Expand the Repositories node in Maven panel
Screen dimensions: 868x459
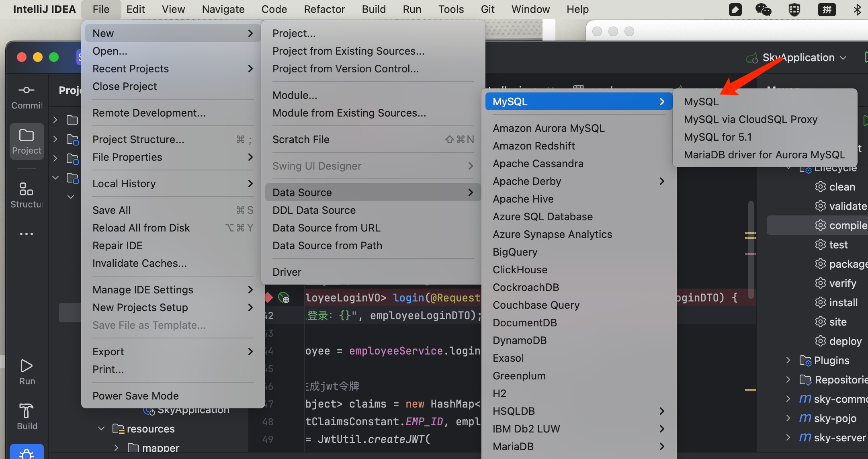point(788,380)
